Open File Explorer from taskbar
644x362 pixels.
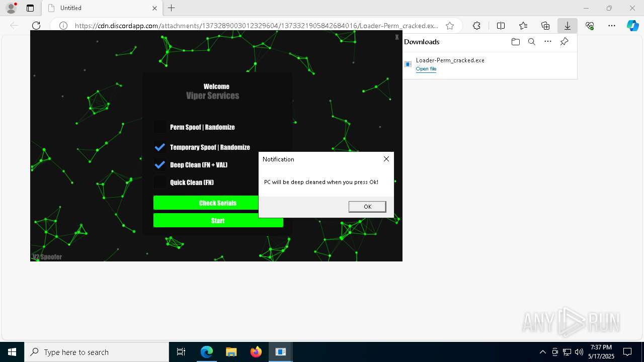tap(231, 352)
